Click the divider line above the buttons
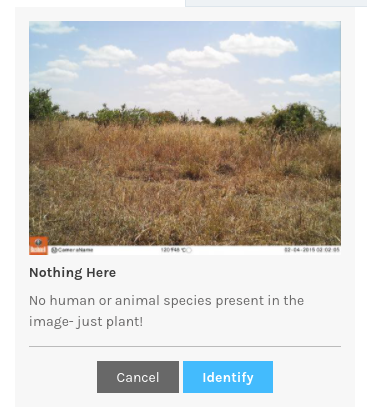The height and width of the screenshot is (417, 367). tap(185, 346)
